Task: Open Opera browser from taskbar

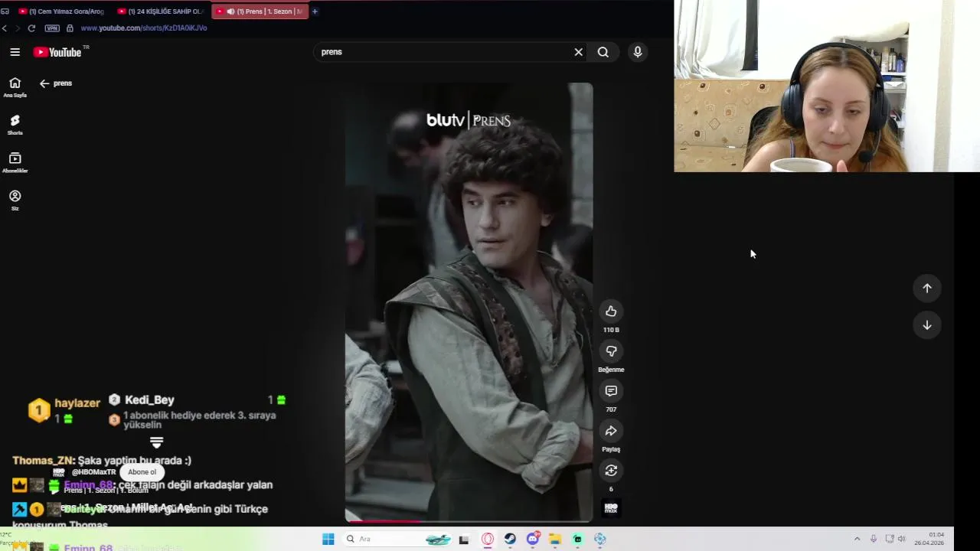Action: point(488,540)
